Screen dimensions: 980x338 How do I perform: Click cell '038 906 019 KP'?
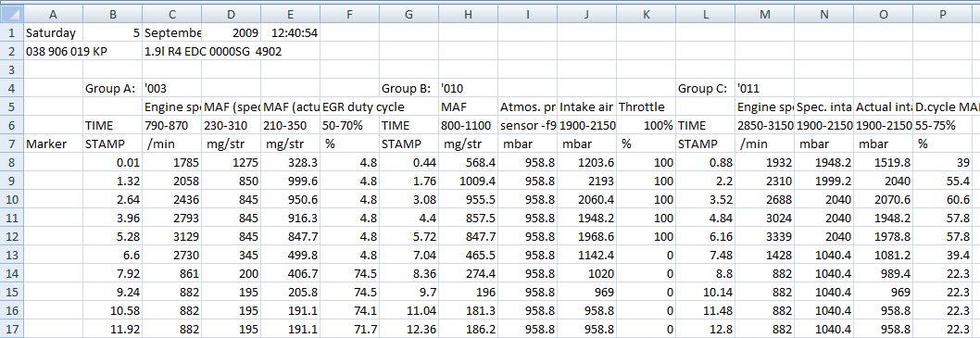(67, 52)
